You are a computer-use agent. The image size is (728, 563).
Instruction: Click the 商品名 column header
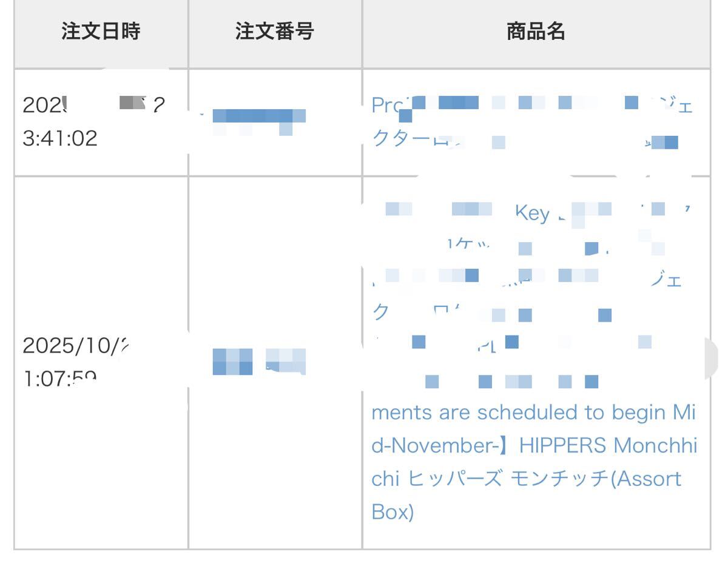tap(536, 33)
